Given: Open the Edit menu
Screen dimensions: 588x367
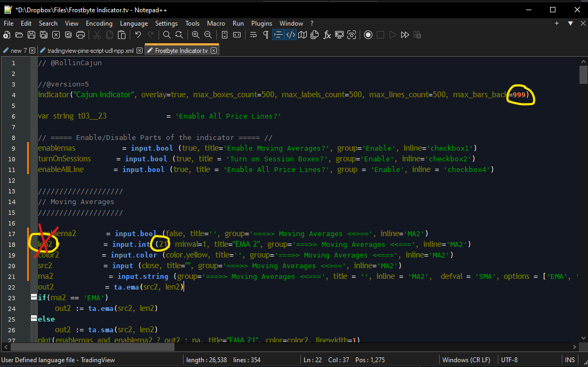Looking at the screenshot, I should pyautogui.click(x=26, y=24).
